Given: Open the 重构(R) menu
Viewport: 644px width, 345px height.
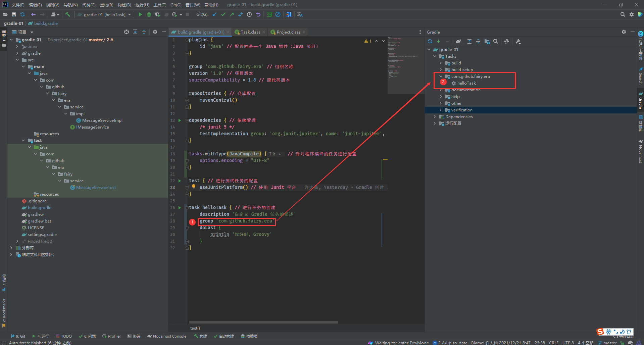Looking at the screenshot, I should [x=106, y=5].
